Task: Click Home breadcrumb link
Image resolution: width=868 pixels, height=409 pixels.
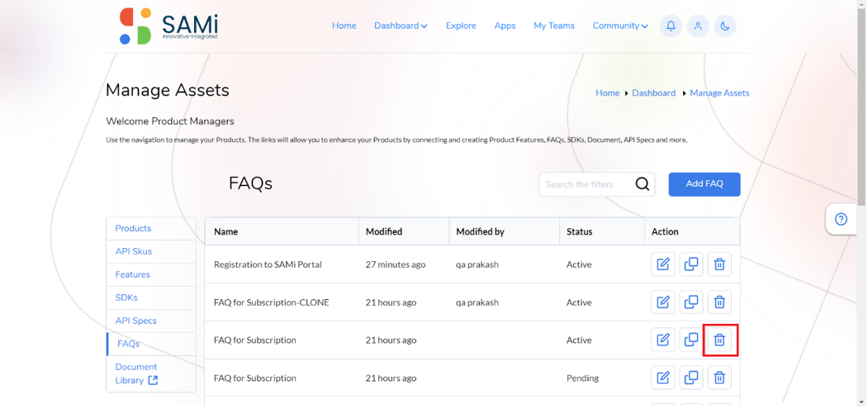Action: 607,93
